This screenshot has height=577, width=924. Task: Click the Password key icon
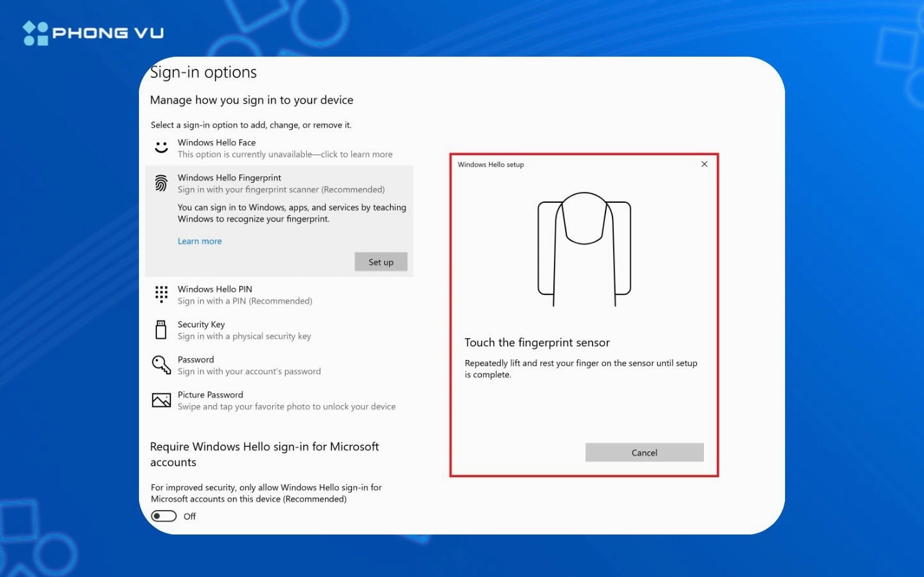tap(161, 365)
